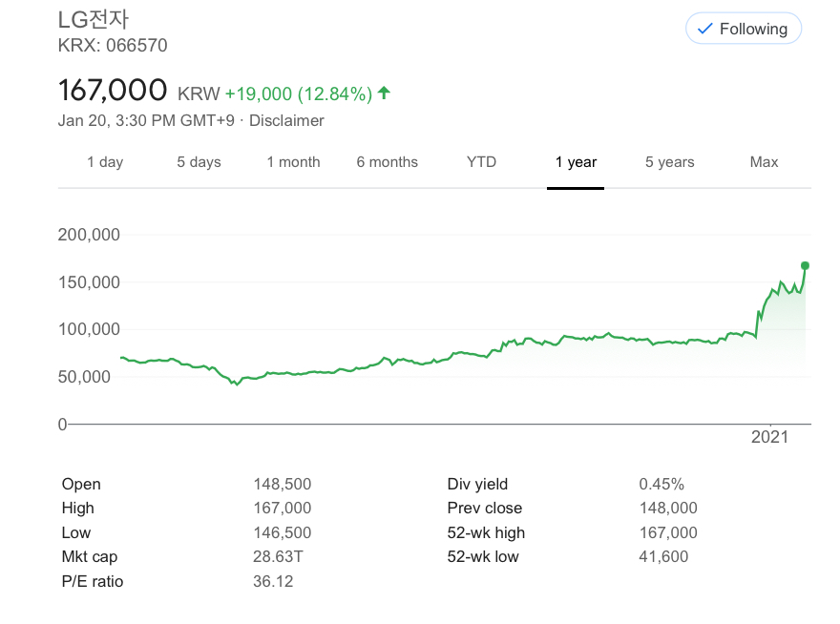Open the 6 months tab

[x=387, y=162]
